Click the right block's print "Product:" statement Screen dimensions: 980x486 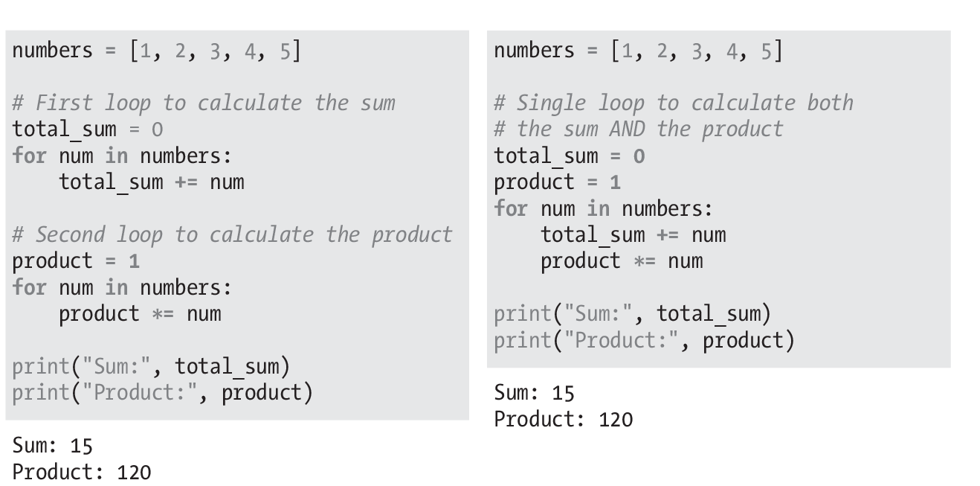click(x=645, y=341)
